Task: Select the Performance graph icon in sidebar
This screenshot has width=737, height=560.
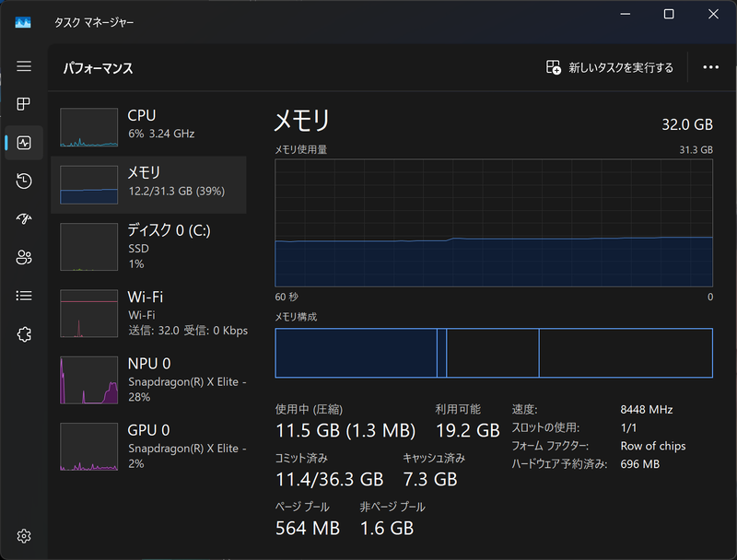Action: pos(24,143)
